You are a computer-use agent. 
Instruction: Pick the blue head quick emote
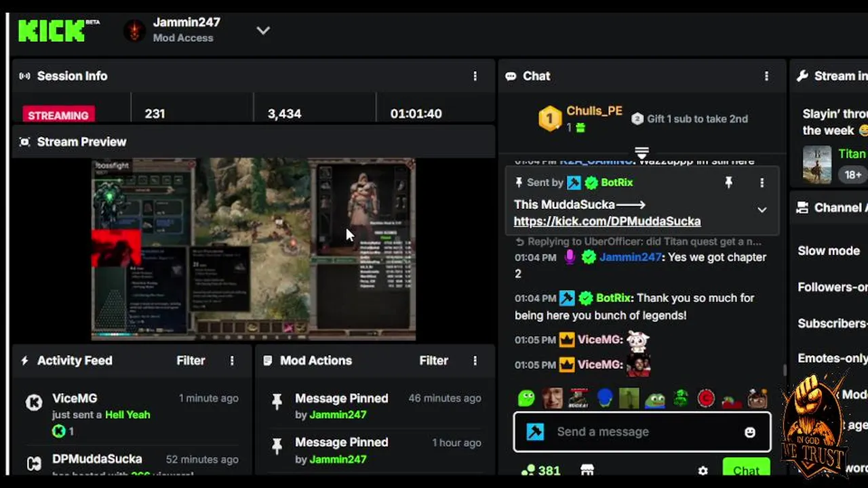tap(604, 398)
